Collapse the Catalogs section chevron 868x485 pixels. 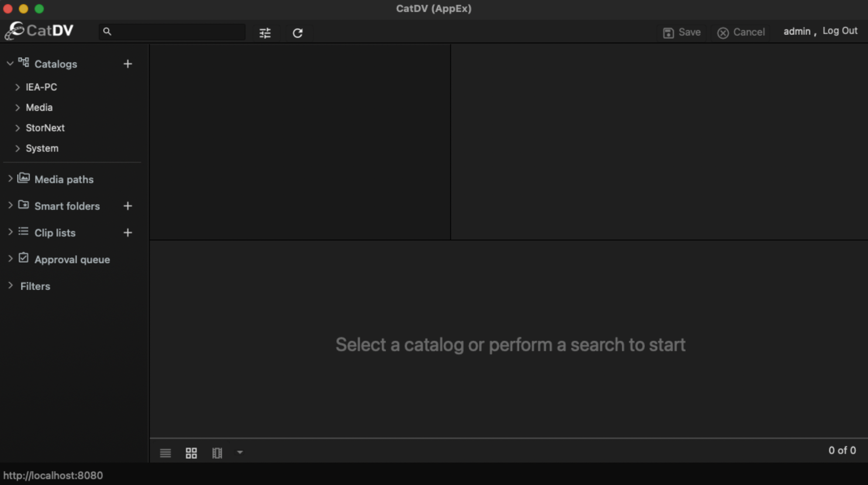click(10, 64)
